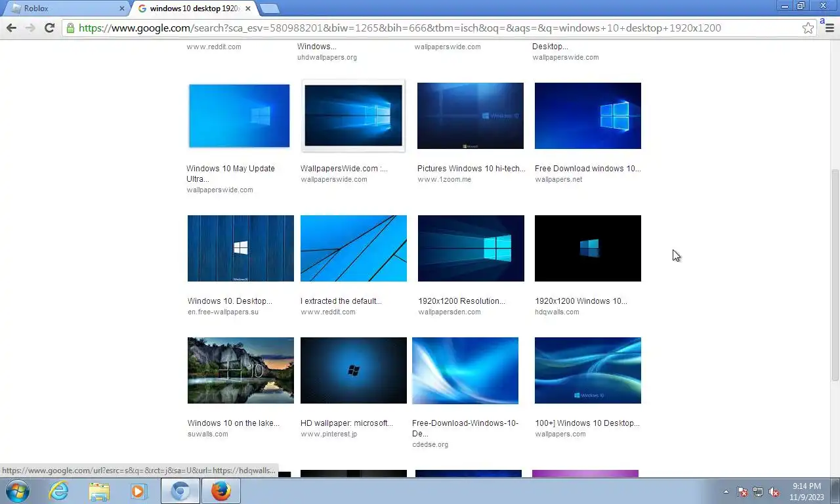Click the '100+] Windows 10 Desktop...' title

pos(587,423)
